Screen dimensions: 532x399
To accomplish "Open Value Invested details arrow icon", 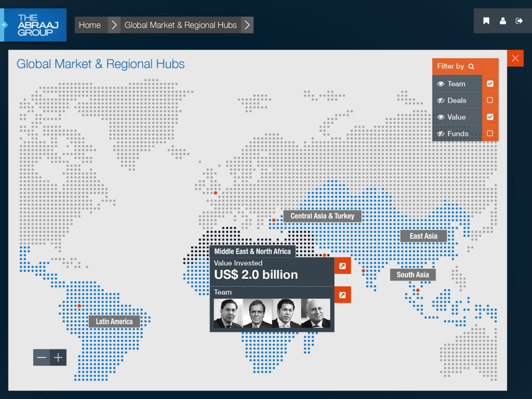I will (342, 266).
